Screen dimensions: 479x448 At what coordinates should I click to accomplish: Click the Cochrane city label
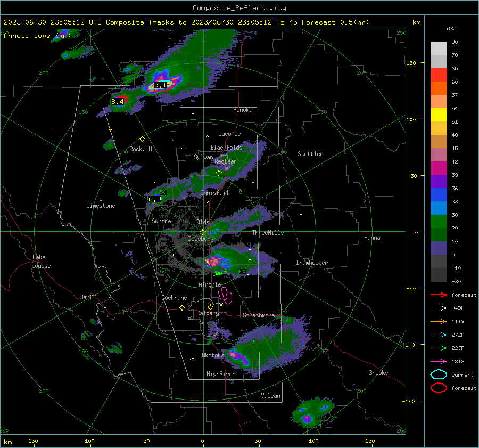pos(174,298)
